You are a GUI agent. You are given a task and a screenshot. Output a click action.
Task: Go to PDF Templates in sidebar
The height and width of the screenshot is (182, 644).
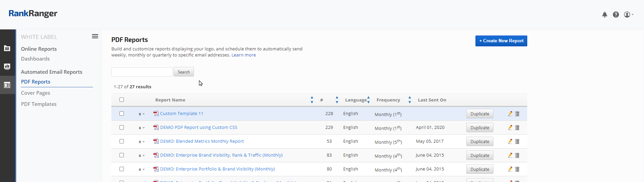tap(39, 104)
